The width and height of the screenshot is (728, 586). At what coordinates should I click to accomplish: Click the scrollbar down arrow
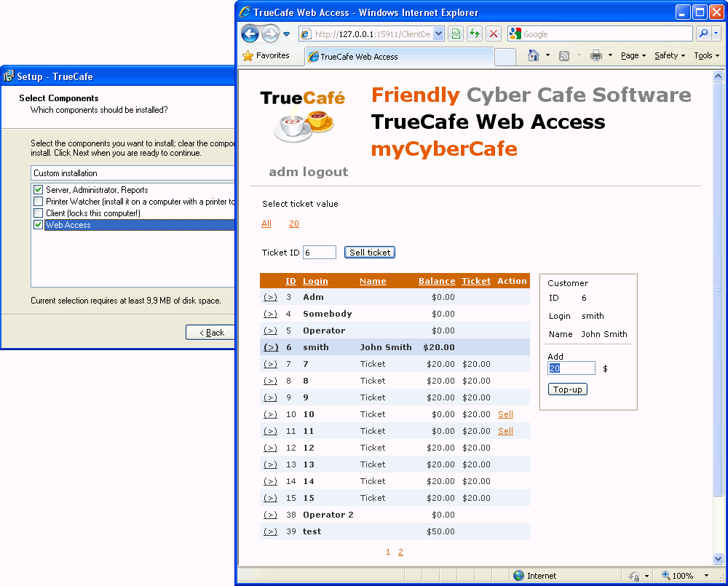click(x=718, y=558)
